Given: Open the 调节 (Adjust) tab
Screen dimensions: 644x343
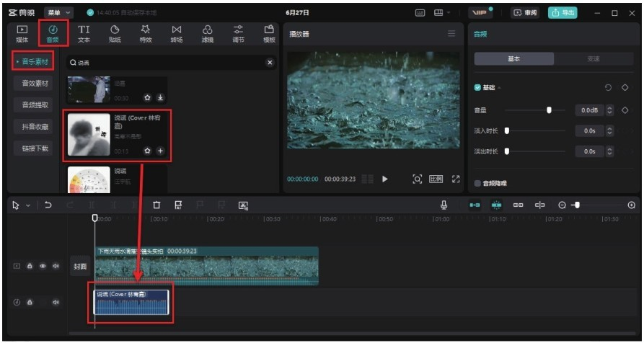Looking at the screenshot, I should (x=238, y=34).
